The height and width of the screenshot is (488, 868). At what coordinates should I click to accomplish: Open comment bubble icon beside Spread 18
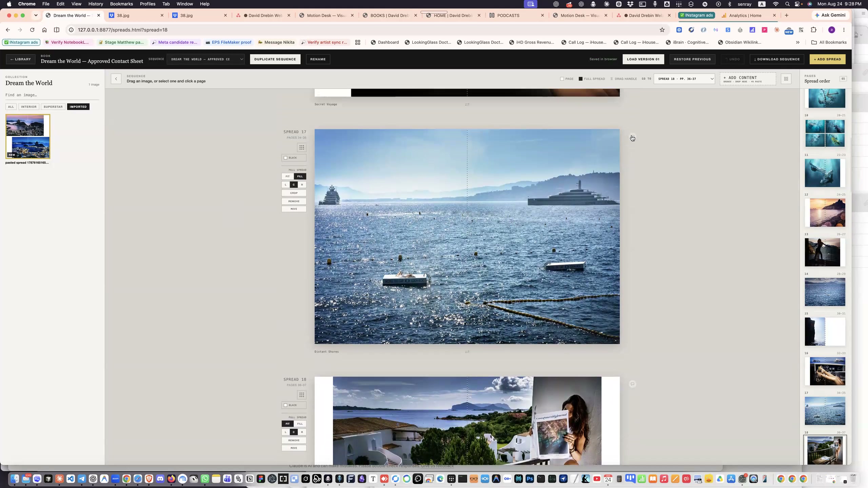[632, 384]
